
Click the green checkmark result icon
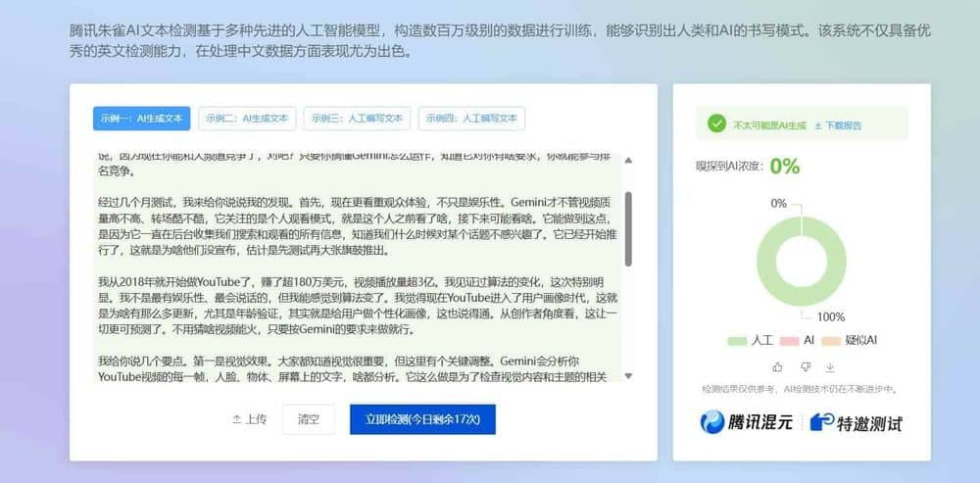point(718,124)
